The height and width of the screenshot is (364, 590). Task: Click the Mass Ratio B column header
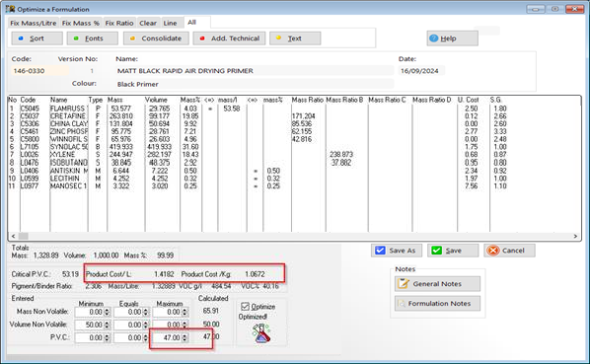[x=344, y=100]
